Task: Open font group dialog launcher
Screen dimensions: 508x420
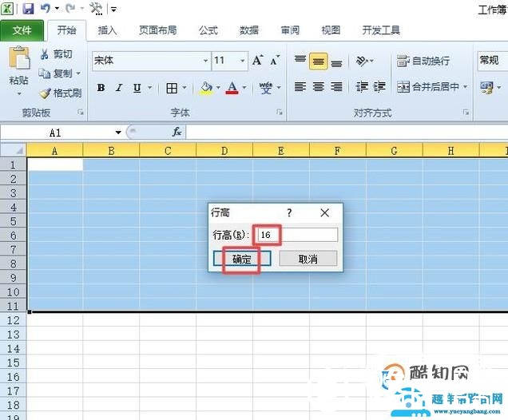Action: [280, 112]
